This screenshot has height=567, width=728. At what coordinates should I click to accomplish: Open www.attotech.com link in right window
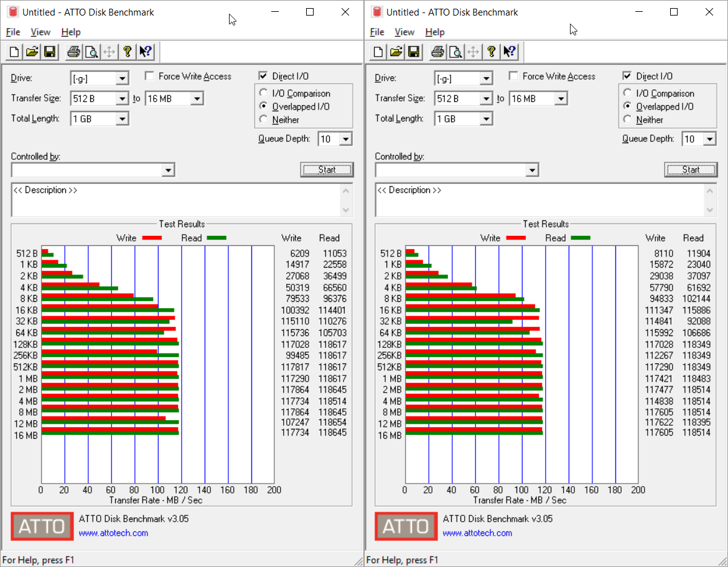(477, 533)
